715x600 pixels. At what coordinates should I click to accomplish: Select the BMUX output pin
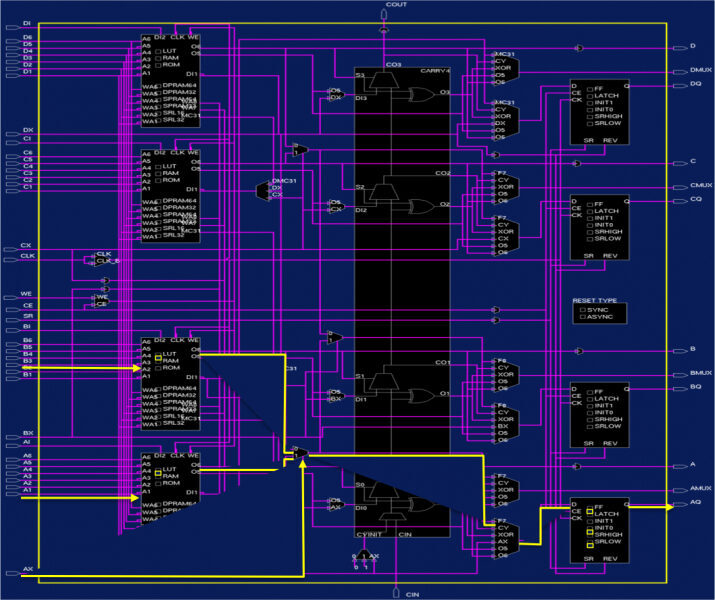tap(700, 373)
